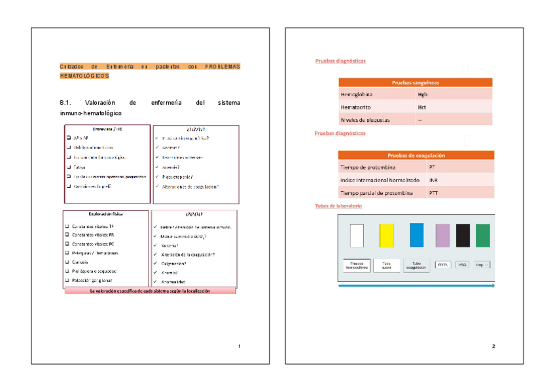The height and width of the screenshot is (392, 555).
Task: Click the VSG tube label box
Action: [x=463, y=265]
